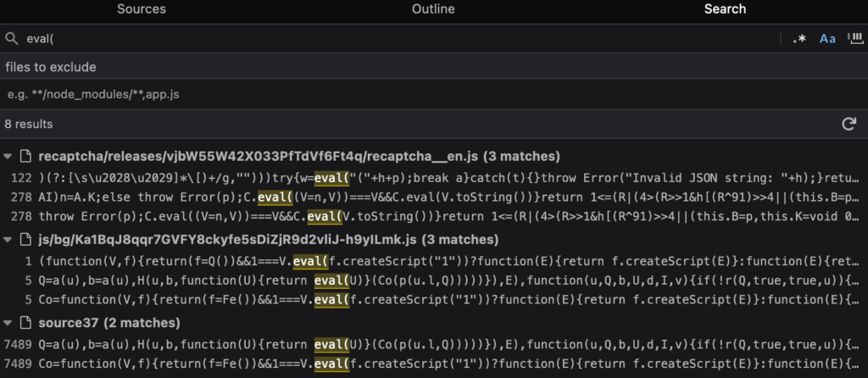Image resolution: width=868 pixels, height=378 pixels.
Task: Click the file icon beside js/bg Ka1BqJ8qqr7 file
Action: (x=25, y=240)
